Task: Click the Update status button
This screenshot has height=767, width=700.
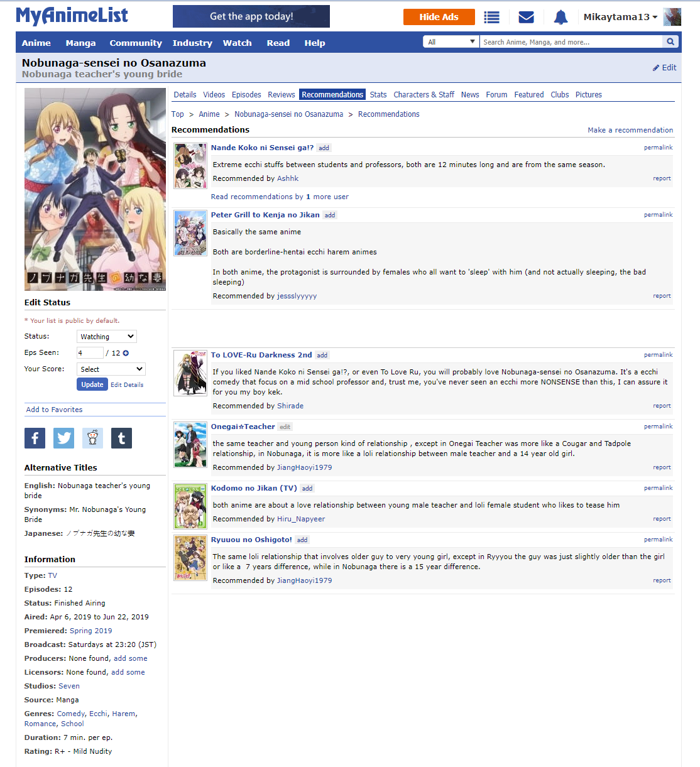Action: coord(92,384)
